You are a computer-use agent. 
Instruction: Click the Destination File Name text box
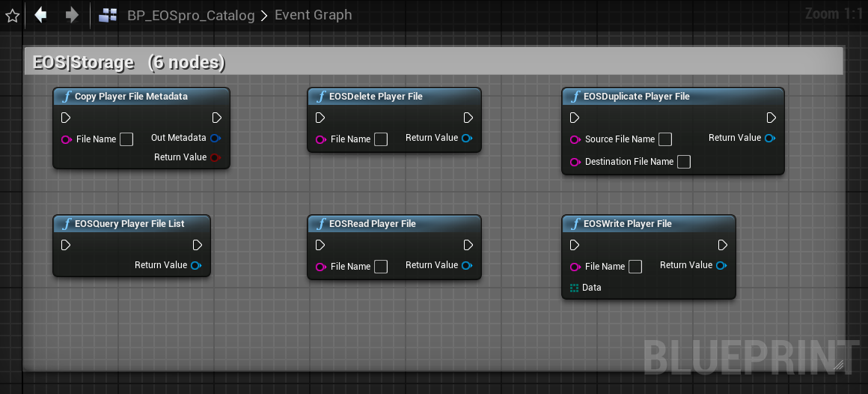click(684, 162)
